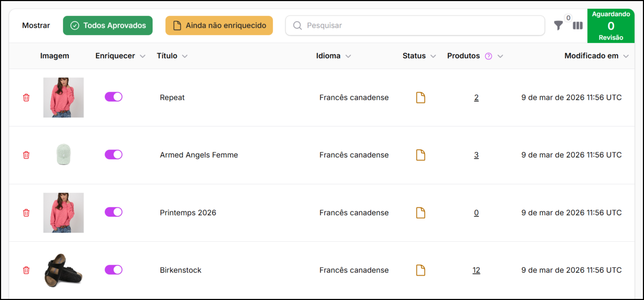Open the column layout icon
The image size is (644, 300).
pos(578,26)
